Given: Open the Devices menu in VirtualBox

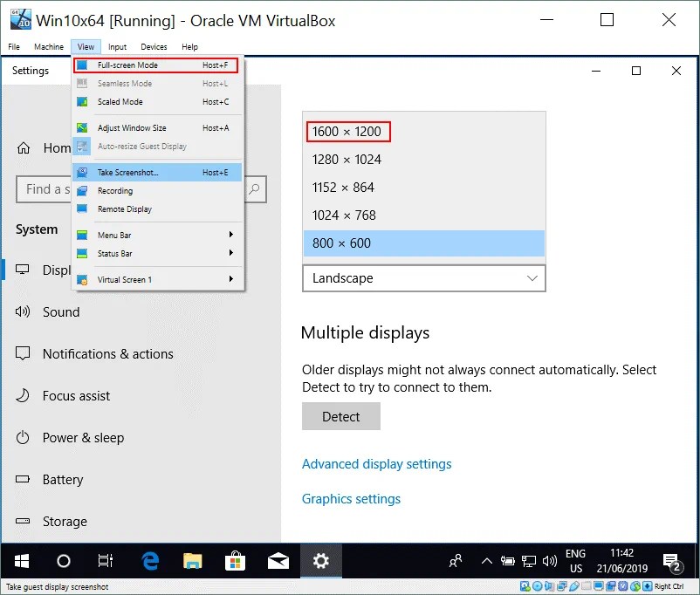Looking at the screenshot, I should pyautogui.click(x=154, y=47).
